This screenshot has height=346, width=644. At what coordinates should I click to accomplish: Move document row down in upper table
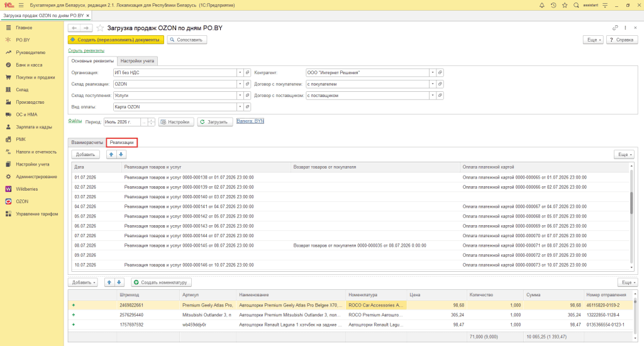pyautogui.click(x=121, y=155)
